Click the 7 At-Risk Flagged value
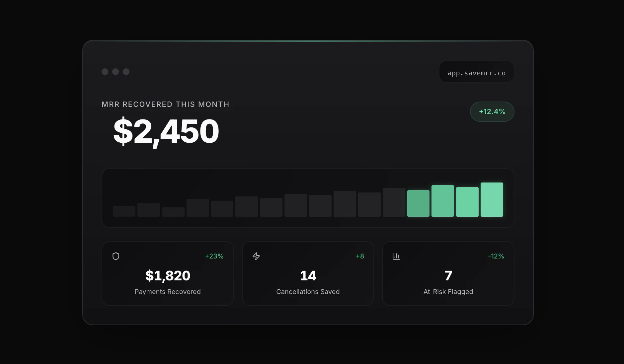The width and height of the screenshot is (624, 364). (x=448, y=275)
